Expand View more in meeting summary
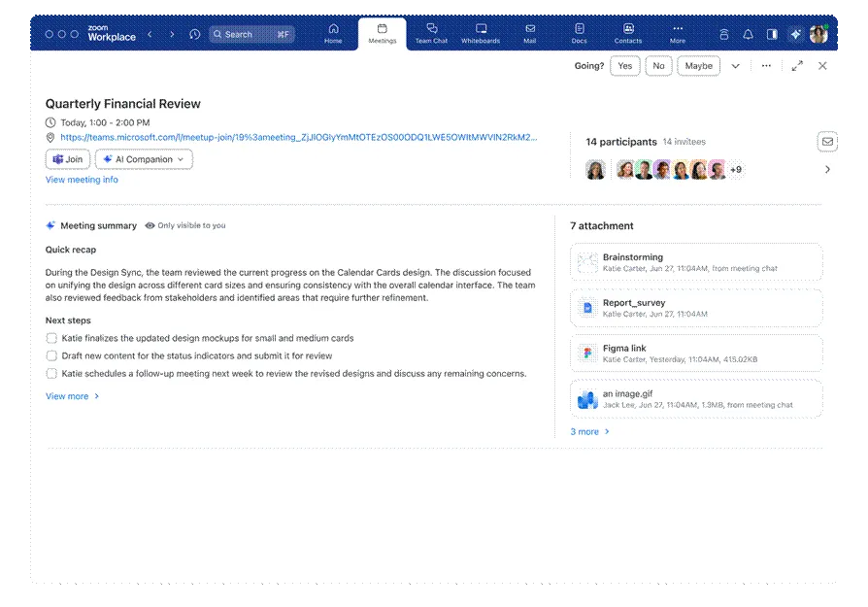Screen dimensions: 868x607 72,396
